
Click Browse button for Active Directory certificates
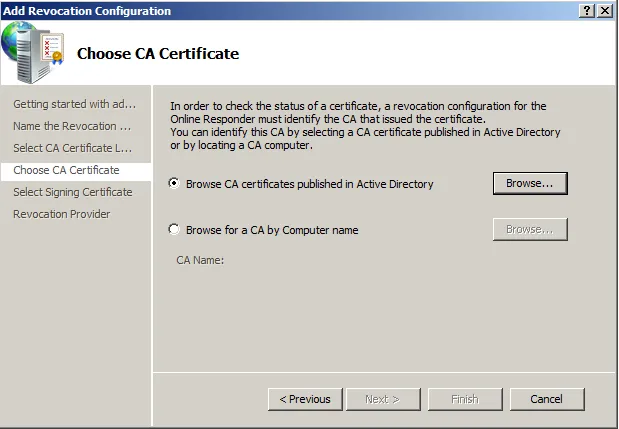(x=529, y=184)
